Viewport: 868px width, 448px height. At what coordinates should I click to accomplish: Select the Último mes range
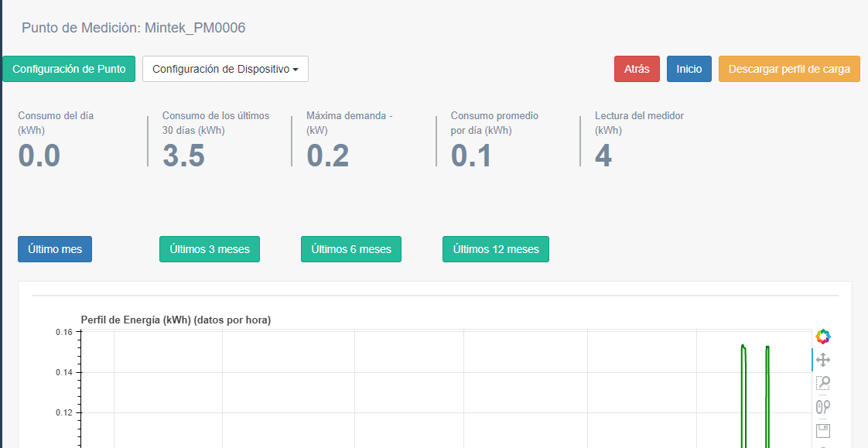(55, 249)
